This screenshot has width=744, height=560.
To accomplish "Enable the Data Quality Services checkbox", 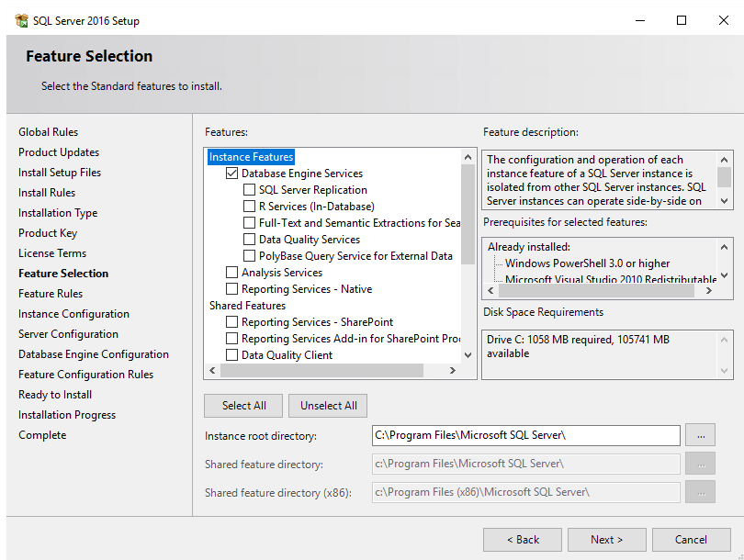I will 249,240.
